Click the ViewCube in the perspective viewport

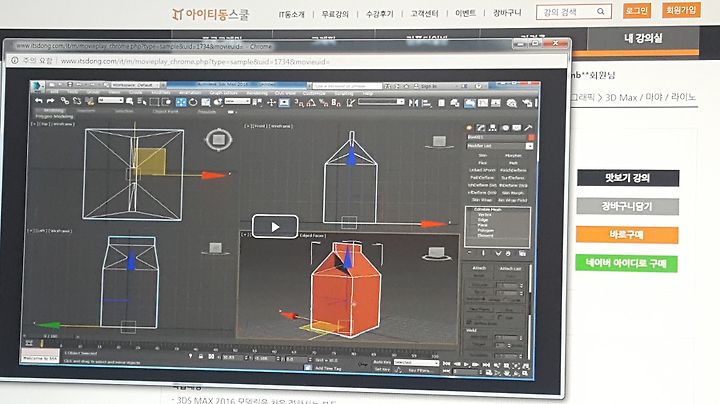pos(436,253)
